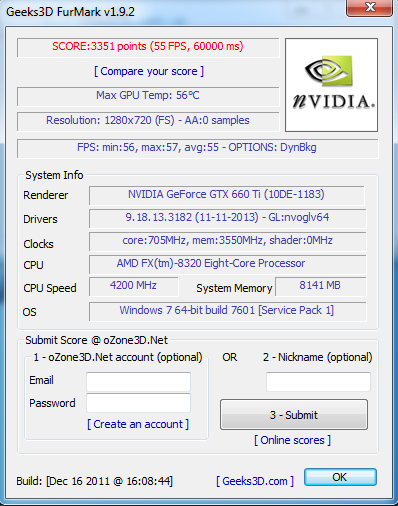Click the NVIDIA logo image
This screenshot has height=506, width=398.
[331, 85]
